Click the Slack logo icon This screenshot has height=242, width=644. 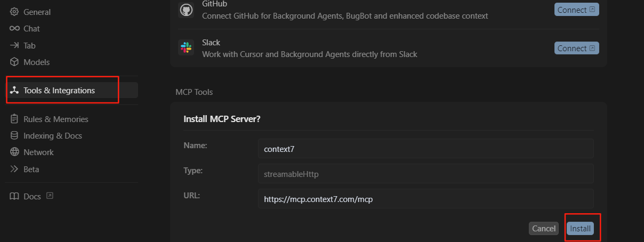(x=186, y=48)
